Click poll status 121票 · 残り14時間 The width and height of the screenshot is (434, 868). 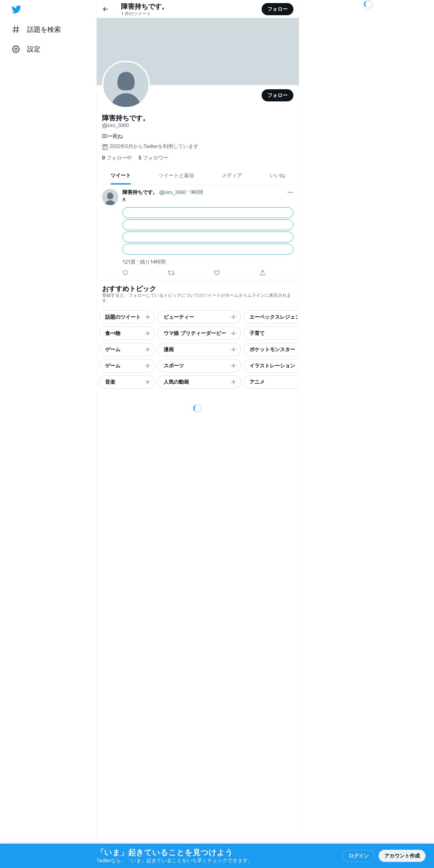tap(144, 262)
